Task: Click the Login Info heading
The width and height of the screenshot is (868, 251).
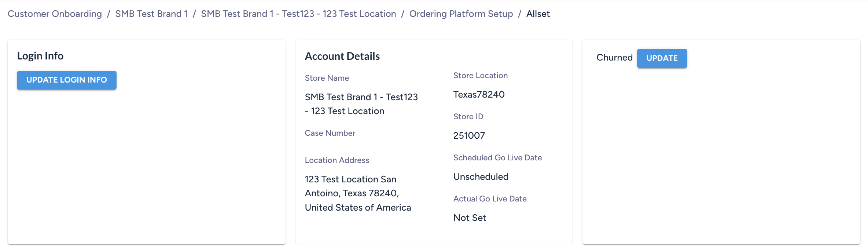Action: pos(40,56)
